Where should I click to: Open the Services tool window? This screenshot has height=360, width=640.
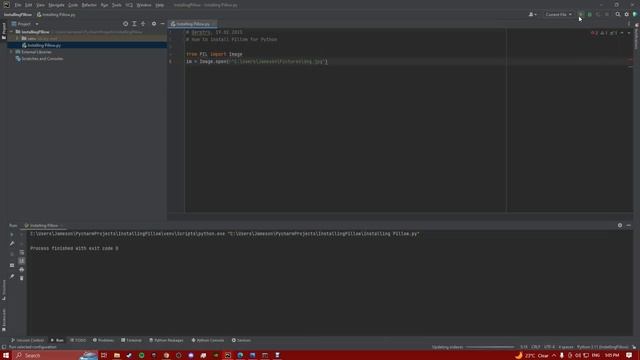pyautogui.click(x=241, y=340)
